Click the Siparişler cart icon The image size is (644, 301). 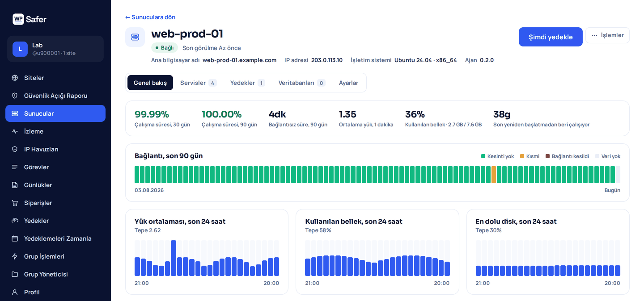tap(15, 203)
